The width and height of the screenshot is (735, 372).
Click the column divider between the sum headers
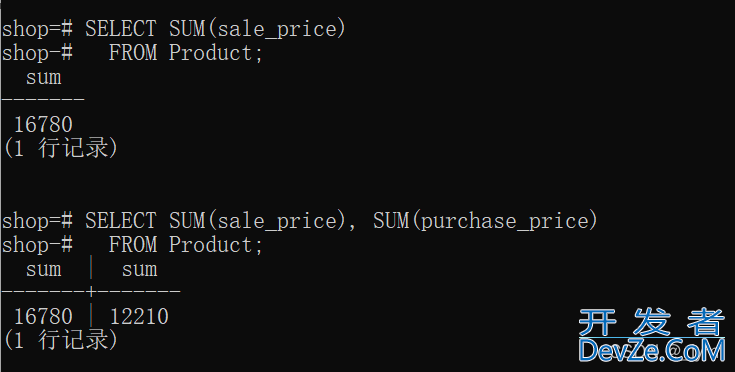pyautogui.click(x=91, y=269)
